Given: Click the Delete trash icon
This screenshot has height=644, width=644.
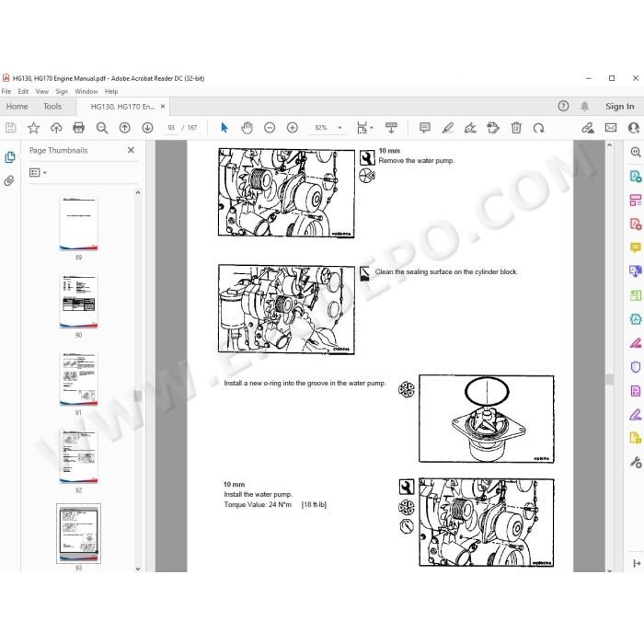Looking at the screenshot, I should pos(516,128).
